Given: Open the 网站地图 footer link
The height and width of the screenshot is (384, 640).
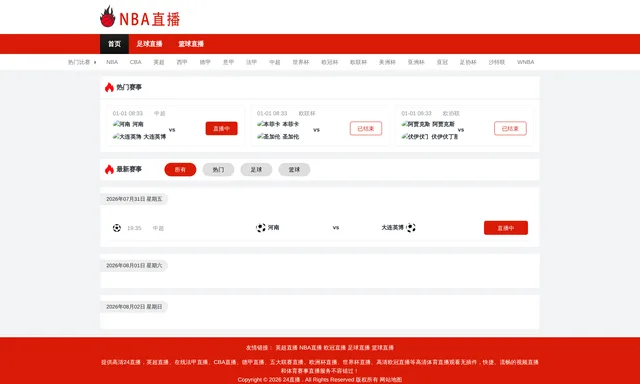Looking at the screenshot, I should pyautogui.click(x=391, y=380).
